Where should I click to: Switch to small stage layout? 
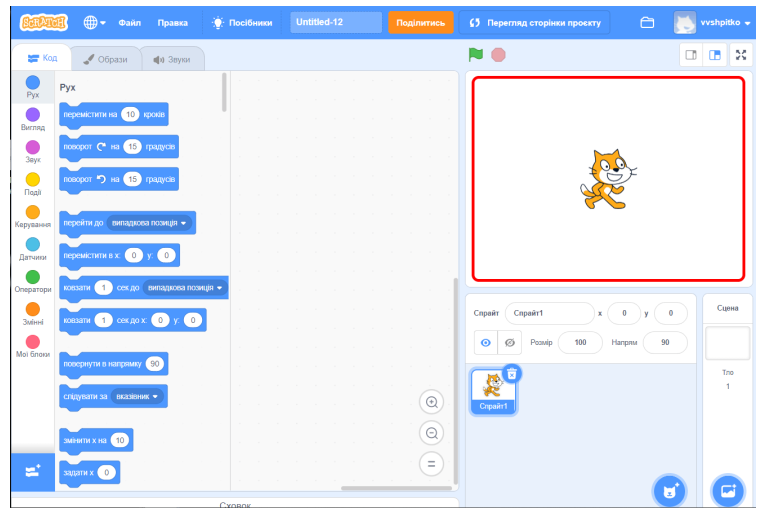(691, 55)
